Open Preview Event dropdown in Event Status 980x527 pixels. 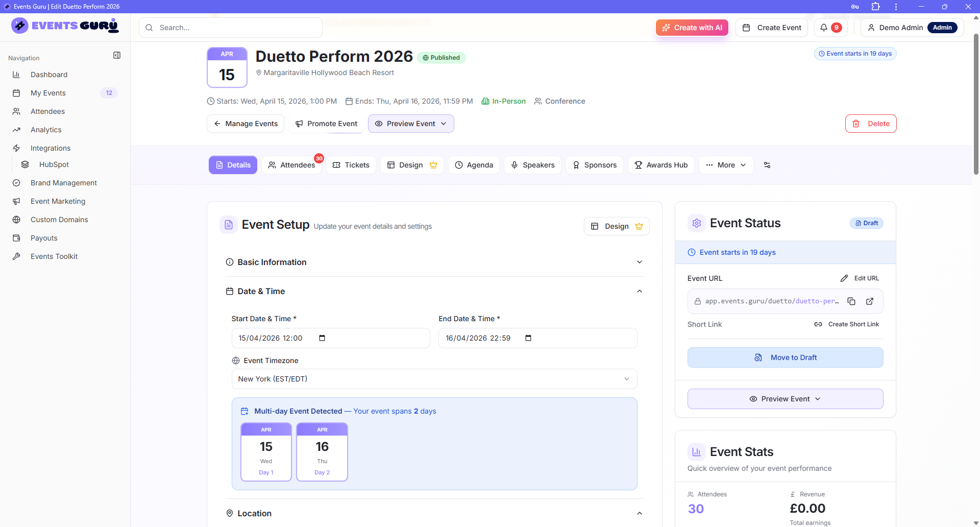point(786,399)
